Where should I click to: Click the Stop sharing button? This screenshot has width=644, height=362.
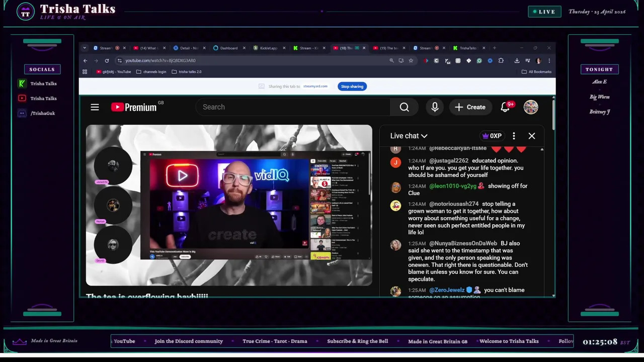coord(352,86)
